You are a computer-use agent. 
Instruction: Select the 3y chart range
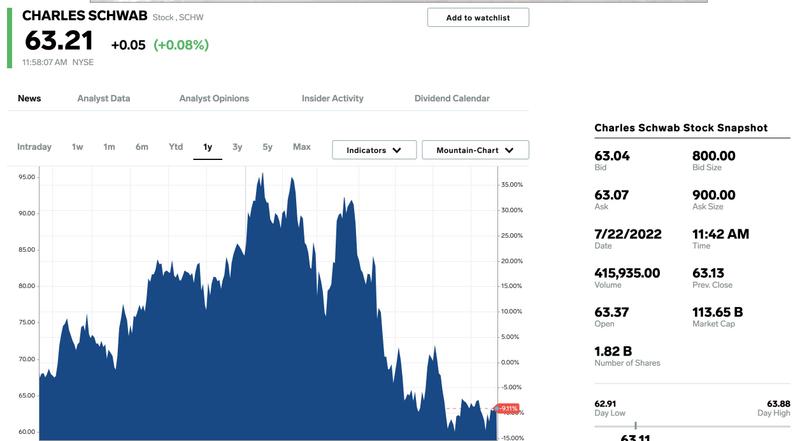pyautogui.click(x=237, y=146)
